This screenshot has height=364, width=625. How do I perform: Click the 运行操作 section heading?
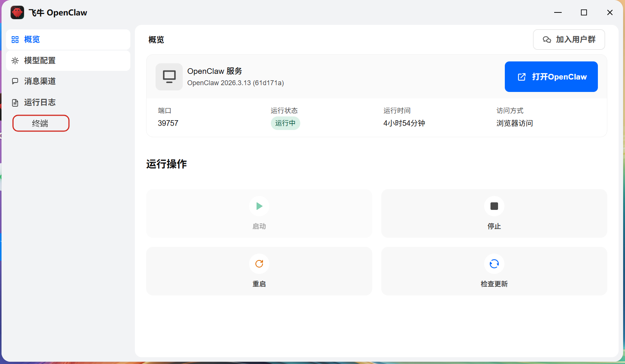[167, 164]
